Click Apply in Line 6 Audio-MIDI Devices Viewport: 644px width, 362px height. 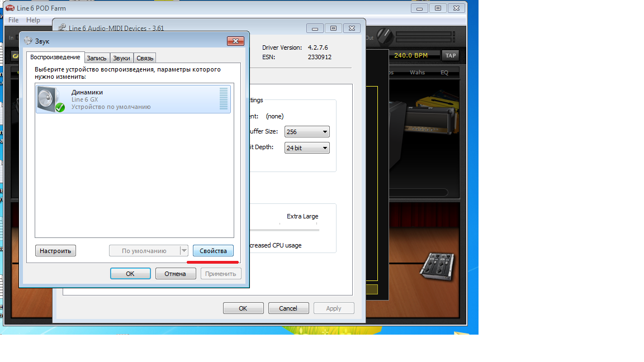pos(334,308)
